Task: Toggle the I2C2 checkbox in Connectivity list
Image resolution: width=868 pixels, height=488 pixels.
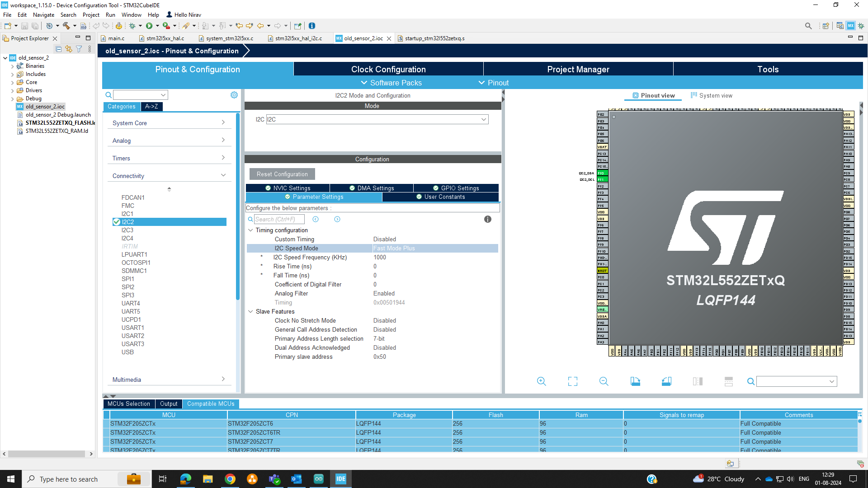Action: click(117, 222)
